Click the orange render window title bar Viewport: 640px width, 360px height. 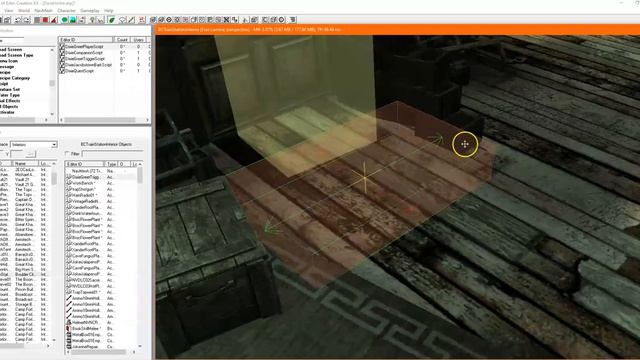pos(397,29)
